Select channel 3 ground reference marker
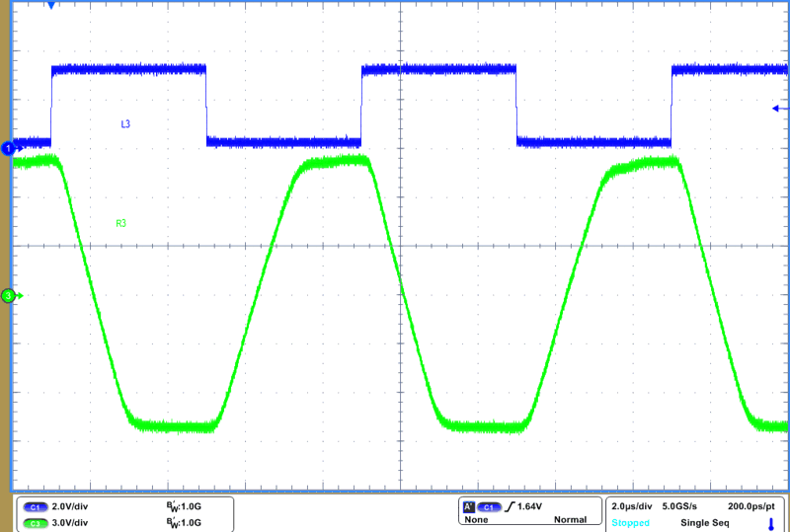This screenshot has width=790, height=532. 9,295
